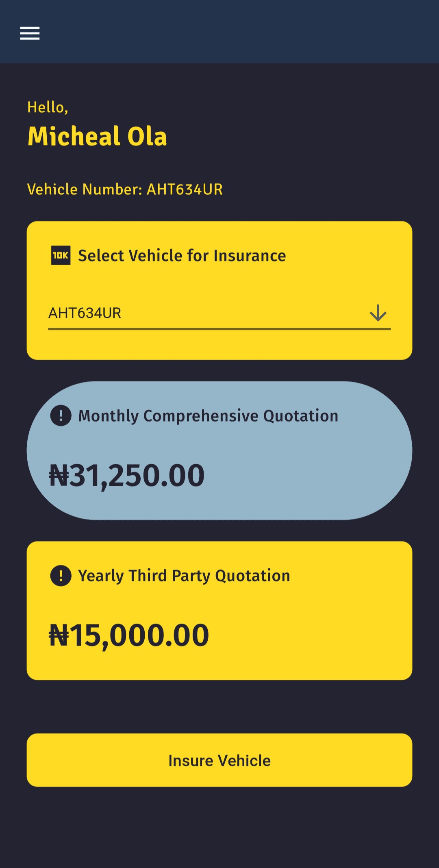Click the Micheal Ola user name
The width and height of the screenshot is (439, 868).
pyautogui.click(x=97, y=136)
